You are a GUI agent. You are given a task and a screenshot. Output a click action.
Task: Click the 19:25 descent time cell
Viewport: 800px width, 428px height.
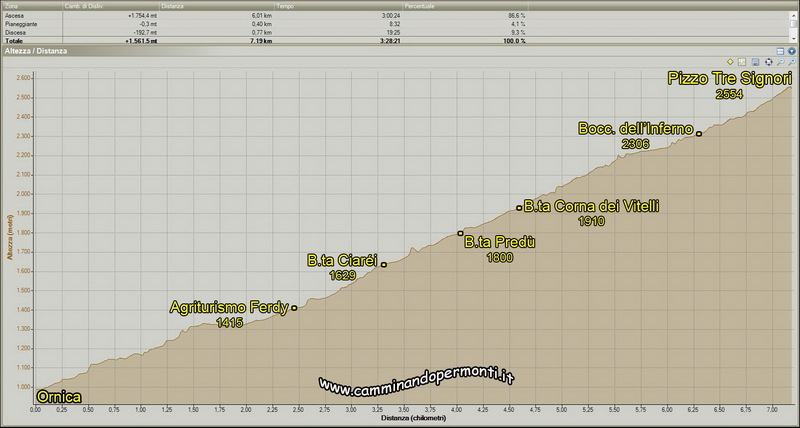tap(393, 32)
